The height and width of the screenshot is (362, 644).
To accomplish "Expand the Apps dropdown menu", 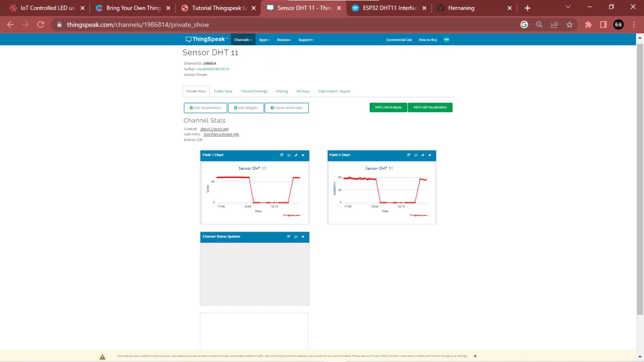I will 264,40.
